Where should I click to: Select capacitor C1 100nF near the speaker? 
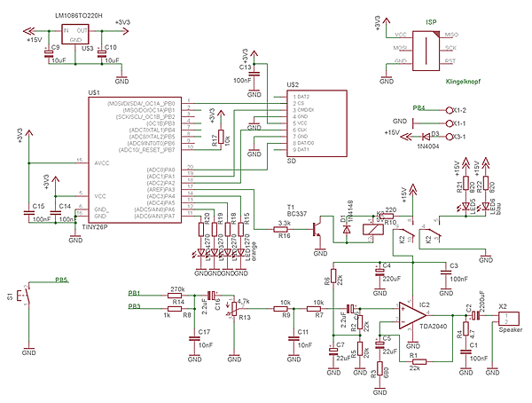[x=465, y=352]
